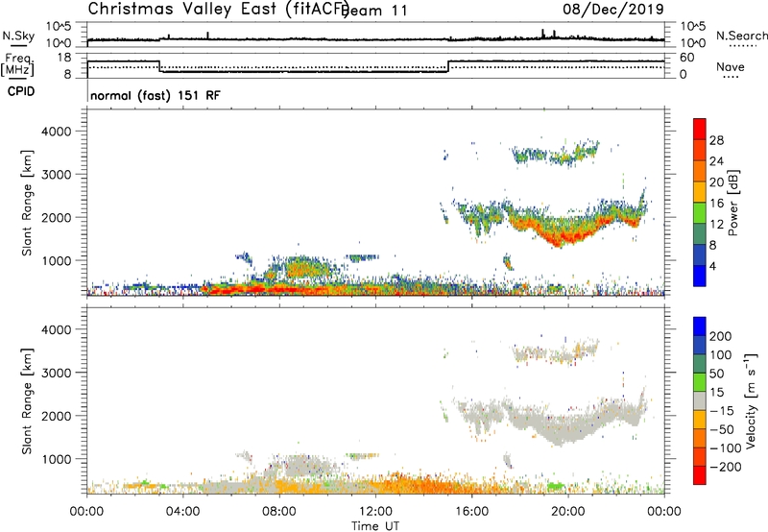Click the blue bottom of power colorbar

pos(700,276)
